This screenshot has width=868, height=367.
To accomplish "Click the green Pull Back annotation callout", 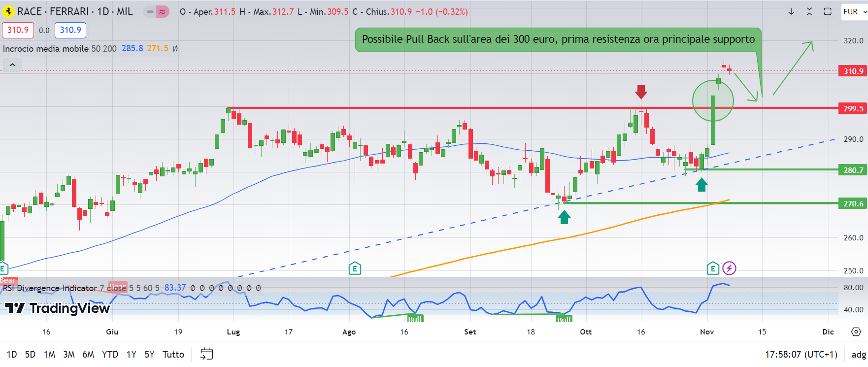I will tap(558, 39).
